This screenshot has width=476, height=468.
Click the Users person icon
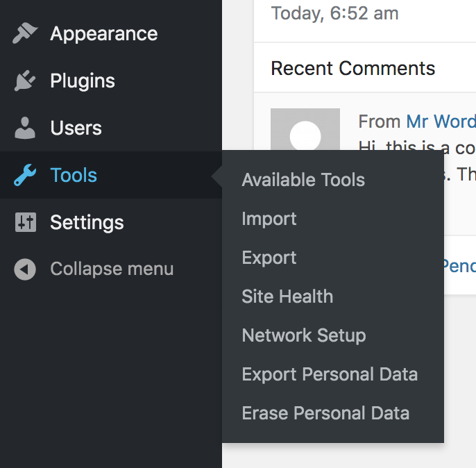coord(25,128)
